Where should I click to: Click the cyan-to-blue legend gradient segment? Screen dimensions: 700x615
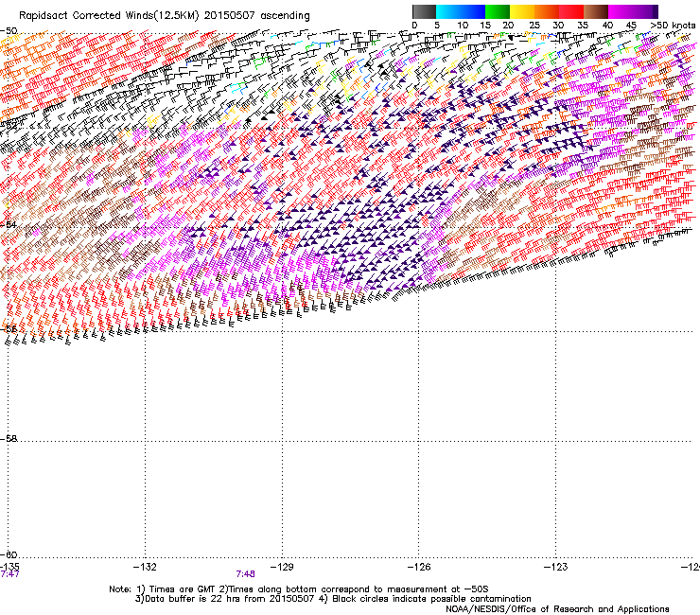(461, 11)
